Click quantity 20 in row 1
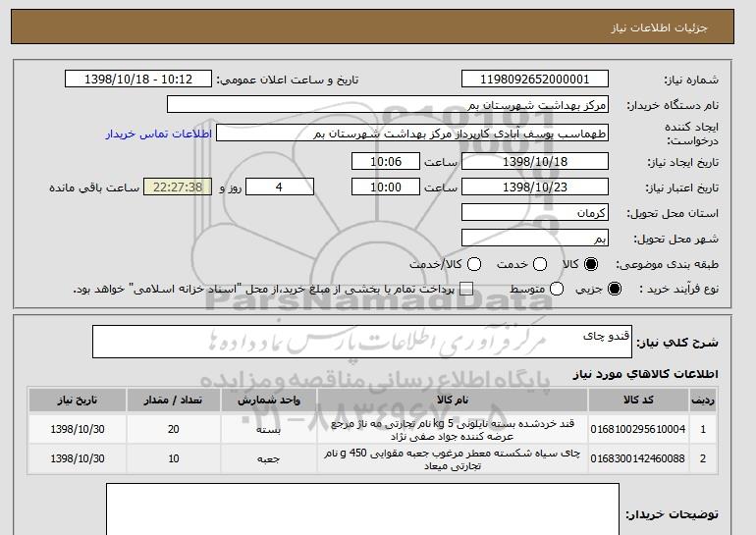 (174, 429)
